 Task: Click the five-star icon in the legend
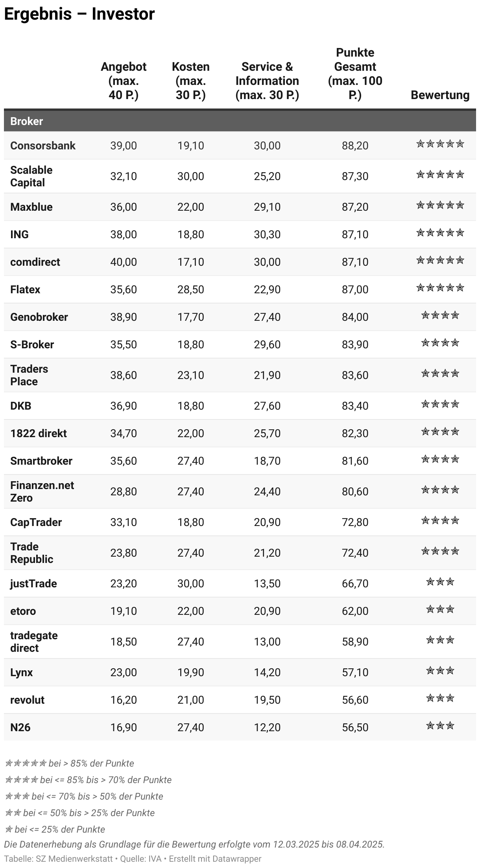point(26,763)
